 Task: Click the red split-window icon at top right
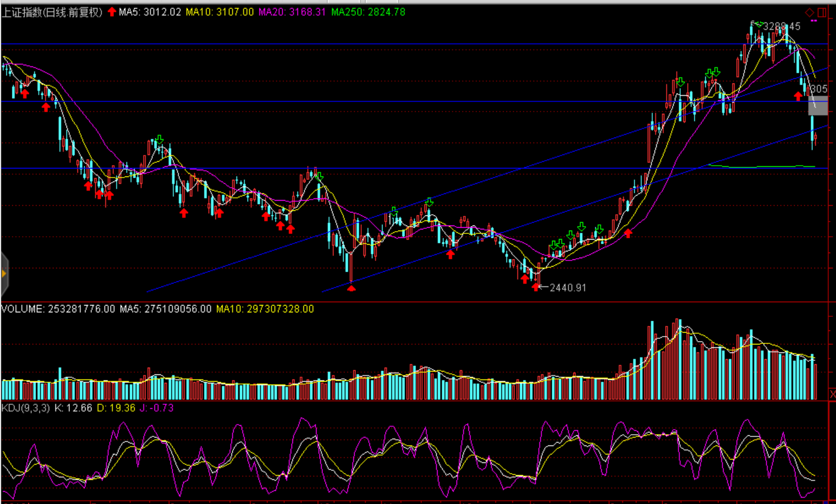pos(822,12)
